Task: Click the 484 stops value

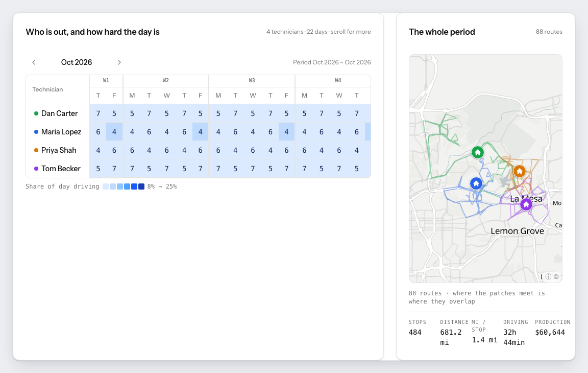Action: [415, 333]
